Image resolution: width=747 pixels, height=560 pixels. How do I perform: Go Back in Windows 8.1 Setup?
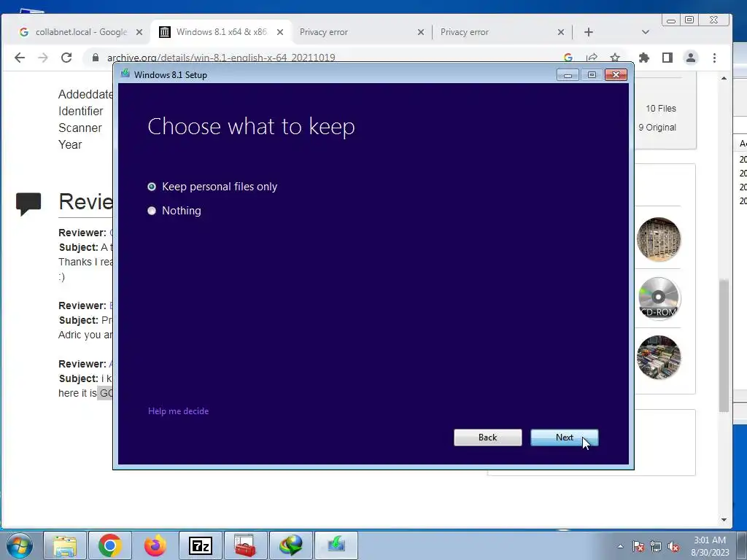488,437
